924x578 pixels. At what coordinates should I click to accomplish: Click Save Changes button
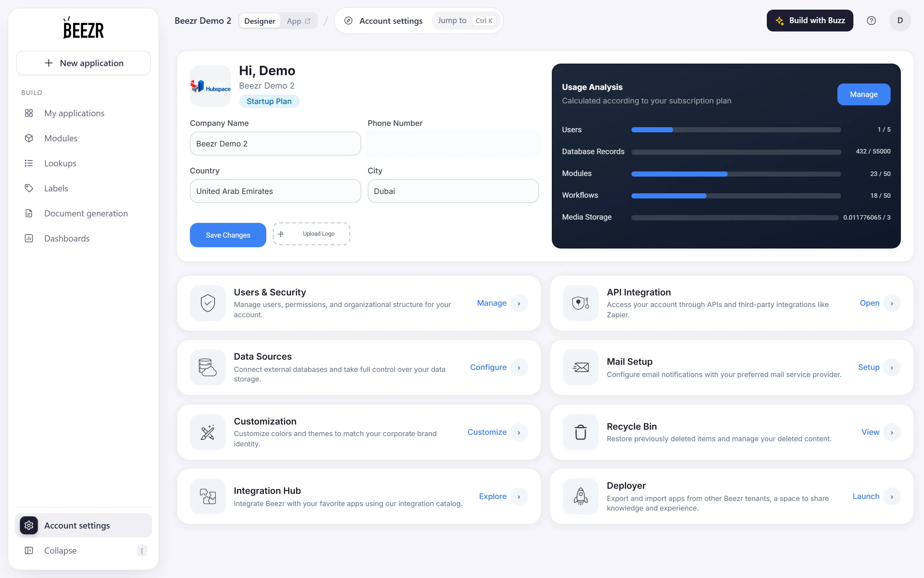tap(228, 235)
